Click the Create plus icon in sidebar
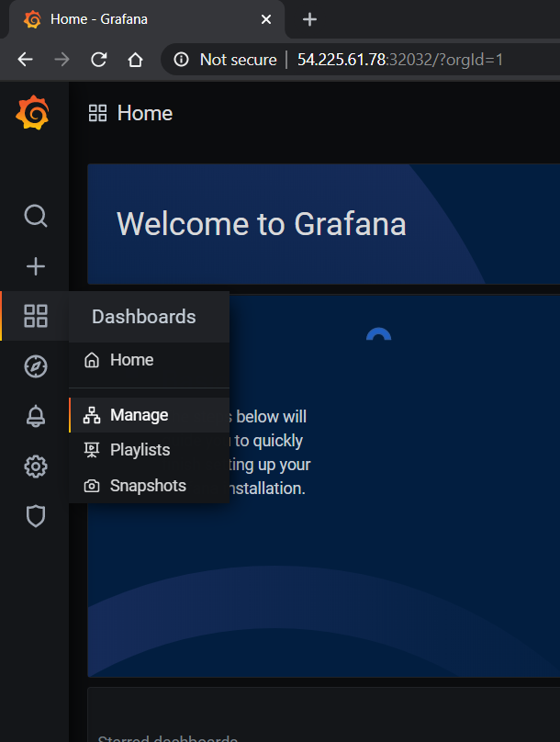The height and width of the screenshot is (742, 560). (x=35, y=266)
